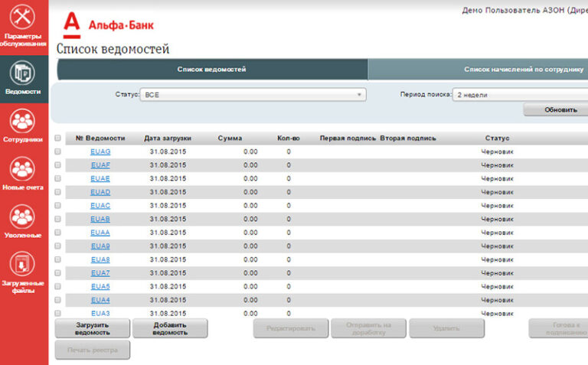Click the Добавить ведомость button

170,328
